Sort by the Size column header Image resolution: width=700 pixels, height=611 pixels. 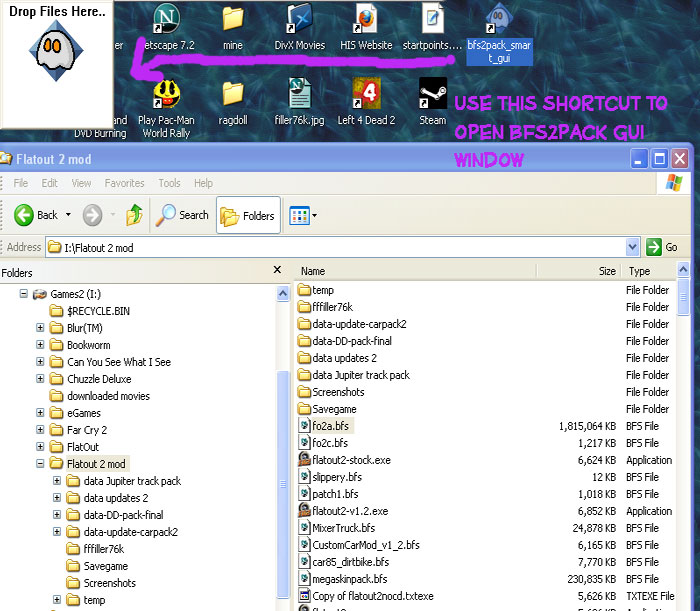click(x=579, y=271)
